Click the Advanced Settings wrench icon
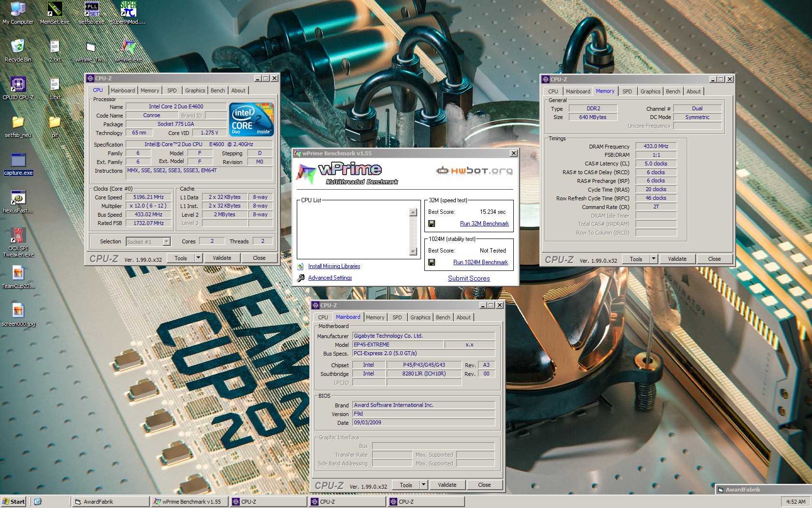Viewport: 812px width, 508px height. click(301, 278)
